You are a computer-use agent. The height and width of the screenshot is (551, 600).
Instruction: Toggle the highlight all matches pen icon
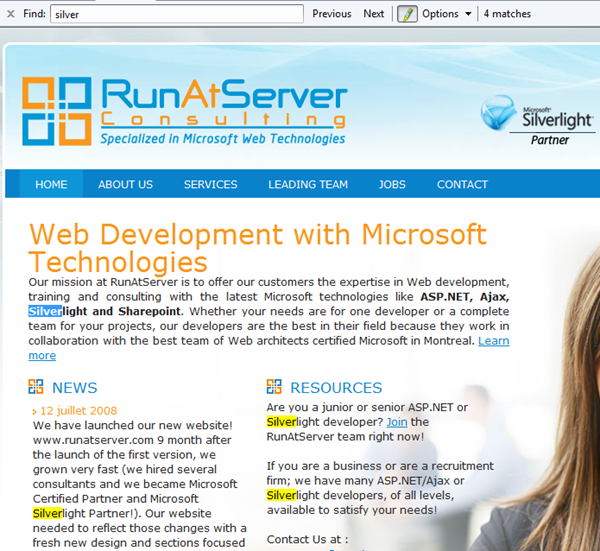407,14
